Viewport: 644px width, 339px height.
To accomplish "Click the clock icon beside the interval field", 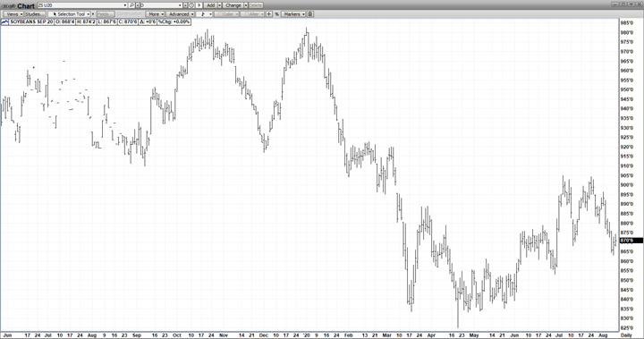I will pyautogui.click(x=191, y=5).
